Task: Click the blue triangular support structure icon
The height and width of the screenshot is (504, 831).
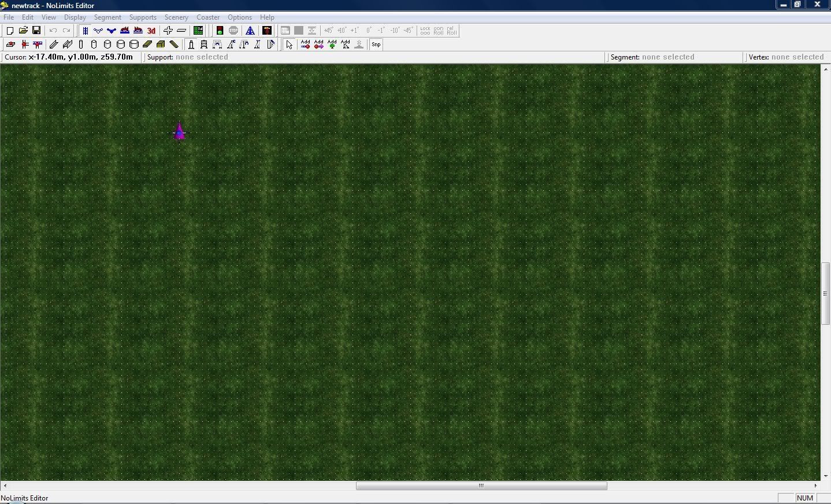Action: pyautogui.click(x=250, y=31)
